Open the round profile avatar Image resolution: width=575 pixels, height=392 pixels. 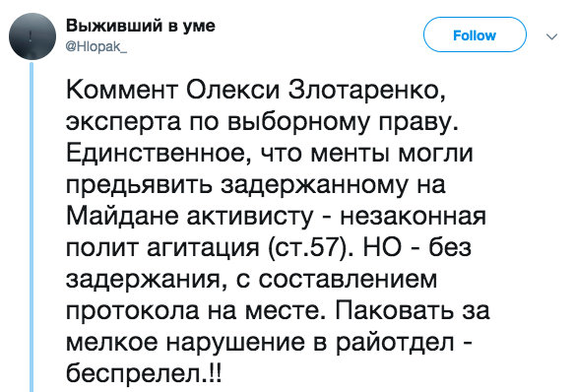(x=32, y=36)
